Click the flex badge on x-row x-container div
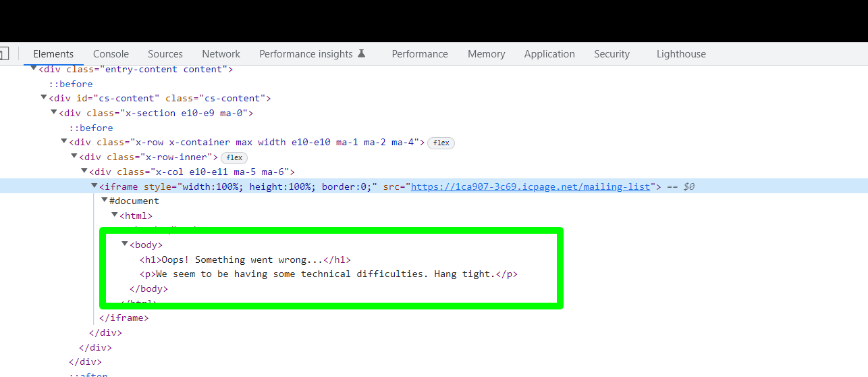Image resolution: width=868 pixels, height=377 pixels. point(441,143)
